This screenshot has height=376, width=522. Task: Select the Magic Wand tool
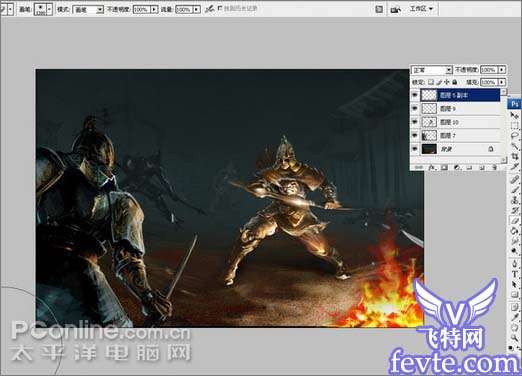pyautogui.click(x=515, y=146)
